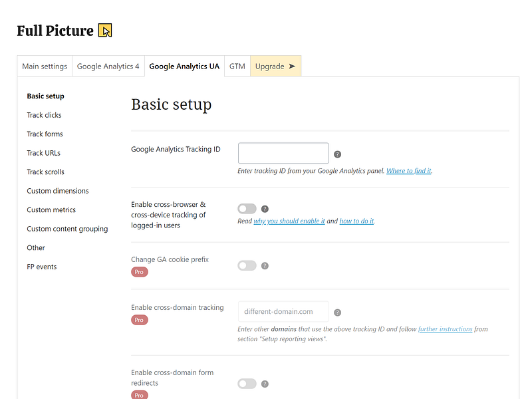
Task: Open Custom dimensions section
Action: (x=58, y=191)
